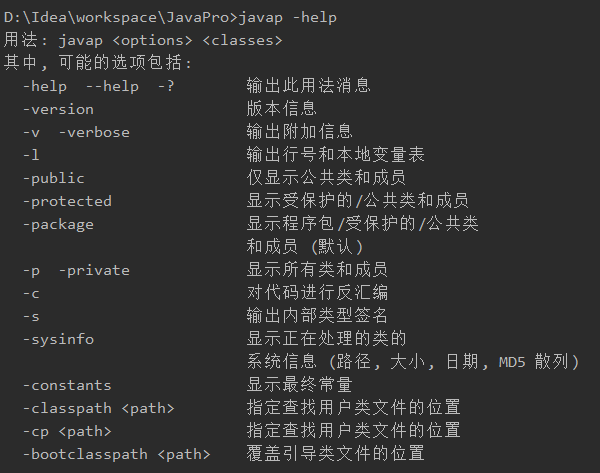Select the -verbose option text

pyautogui.click(x=94, y=132)
